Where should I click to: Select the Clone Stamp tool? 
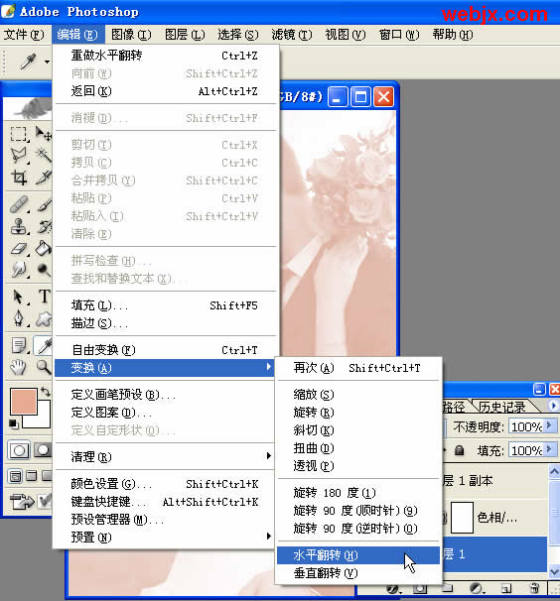click(x=18, y=226)
